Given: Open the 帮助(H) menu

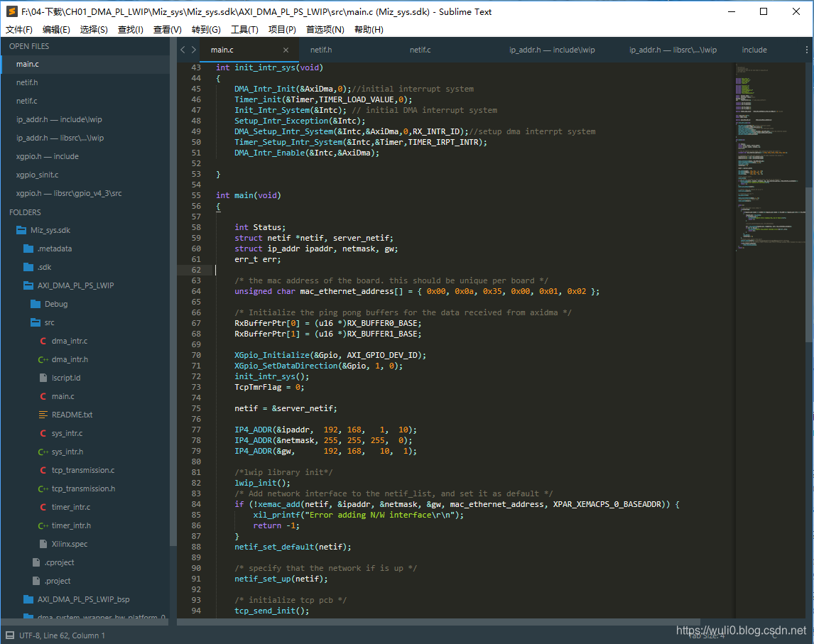Looking at the screenshot, I should [369, 30].
